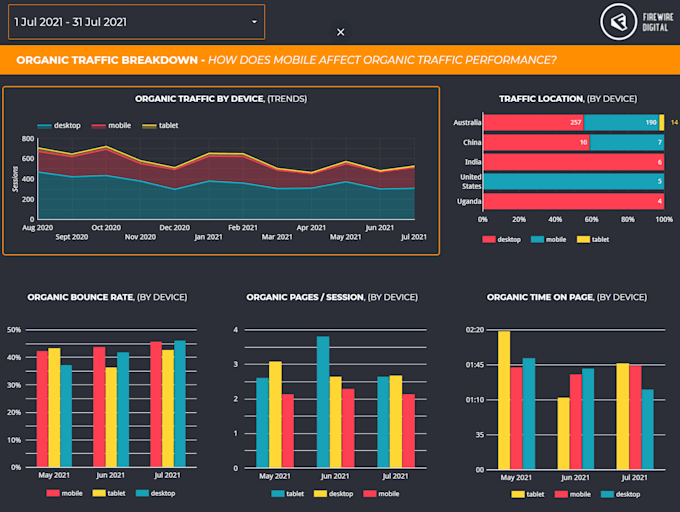The image size is (680, 512).
Task: Click May 2021 tablet time on page bar
Action: 504,400
